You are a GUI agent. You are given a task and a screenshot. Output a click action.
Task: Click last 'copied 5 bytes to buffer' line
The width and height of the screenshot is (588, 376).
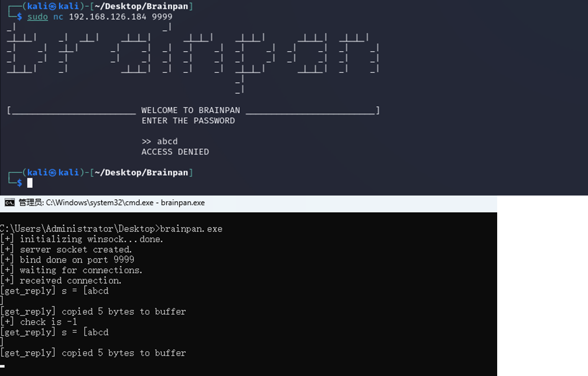pyautogui.click(x=93, y=353)
